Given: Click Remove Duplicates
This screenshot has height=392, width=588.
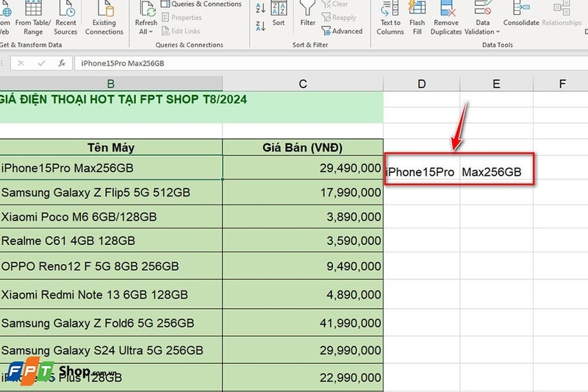Looking at the screenshot, I should 446,18.
